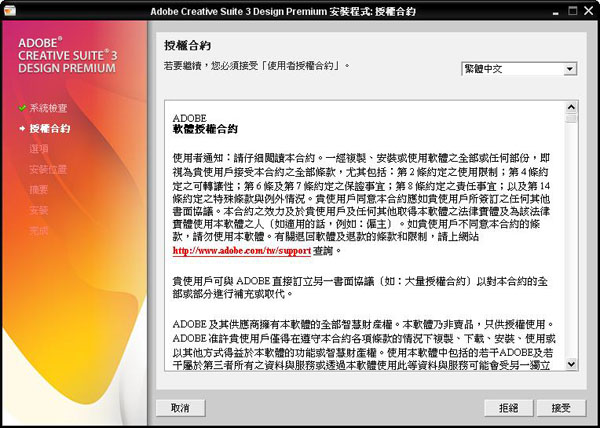Screen dimensions: 600x428
Task: Click the license scrollbar down arrow
Action: coord(571,364)
